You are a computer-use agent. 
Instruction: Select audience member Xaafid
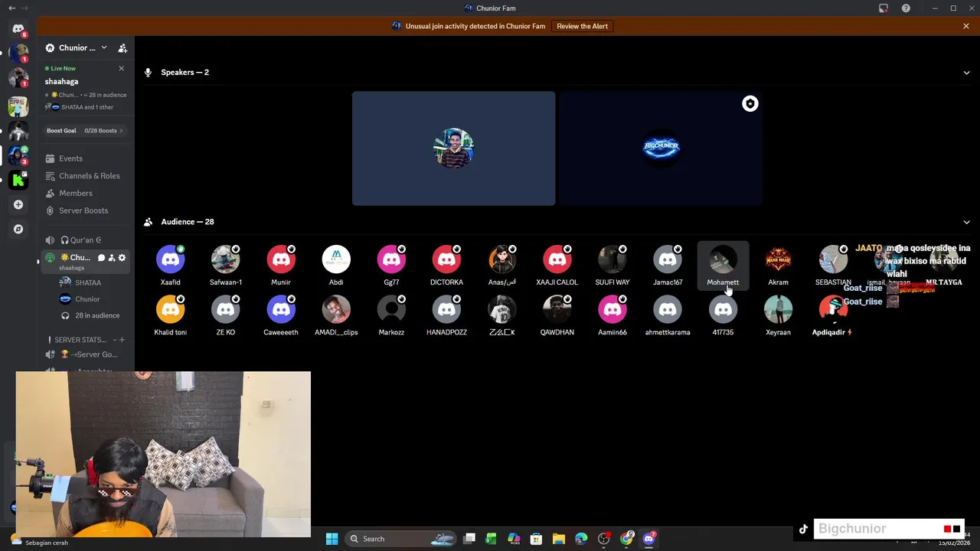[x=171, y=266]
